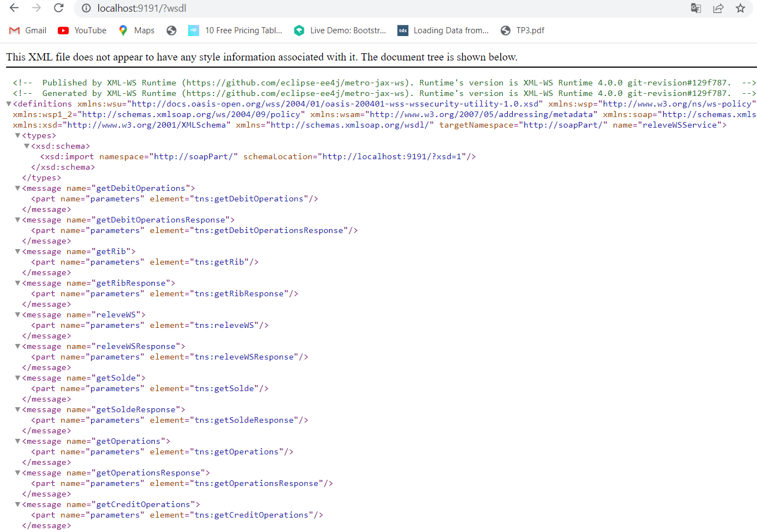This screenshot has width=757, height=532.
Task: Click the 'Published by XML-WS Runtime' comment
Action: pos(384,83)
